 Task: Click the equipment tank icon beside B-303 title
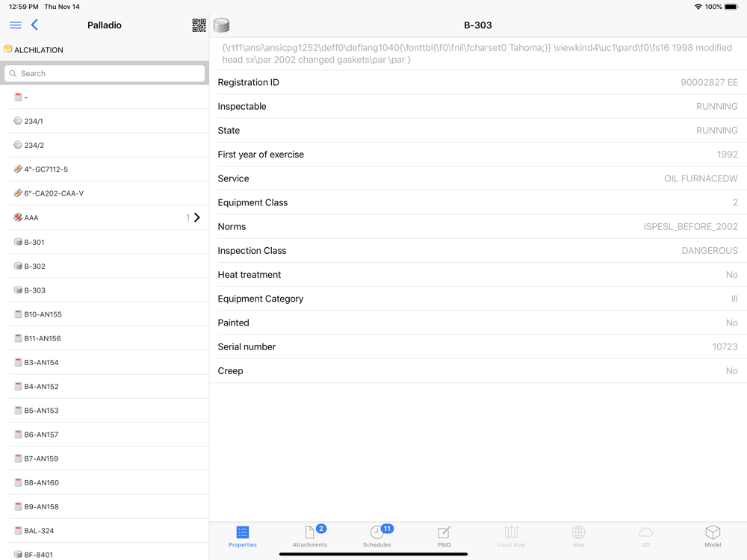coord(222,25)
